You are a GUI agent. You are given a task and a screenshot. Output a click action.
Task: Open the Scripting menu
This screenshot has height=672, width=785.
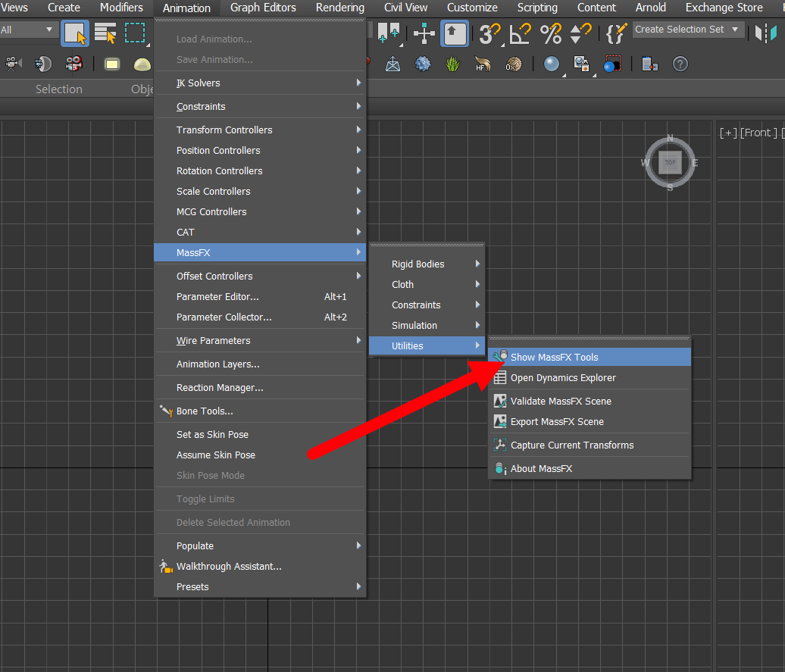[x=537, y=8]
